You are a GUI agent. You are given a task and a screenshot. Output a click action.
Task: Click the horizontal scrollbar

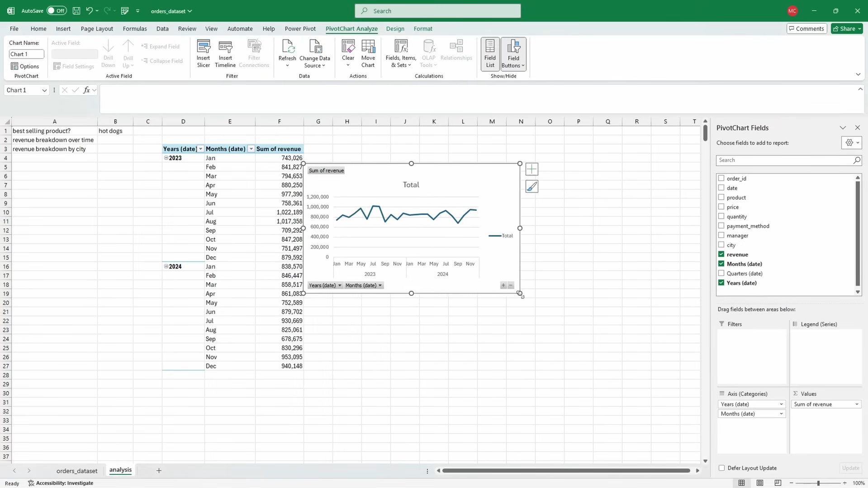tap(566, 471)
